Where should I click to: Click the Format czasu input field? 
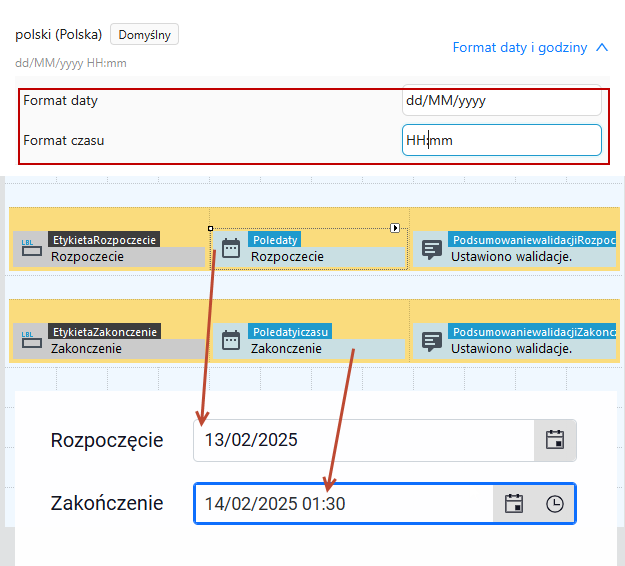coord(501,140)
